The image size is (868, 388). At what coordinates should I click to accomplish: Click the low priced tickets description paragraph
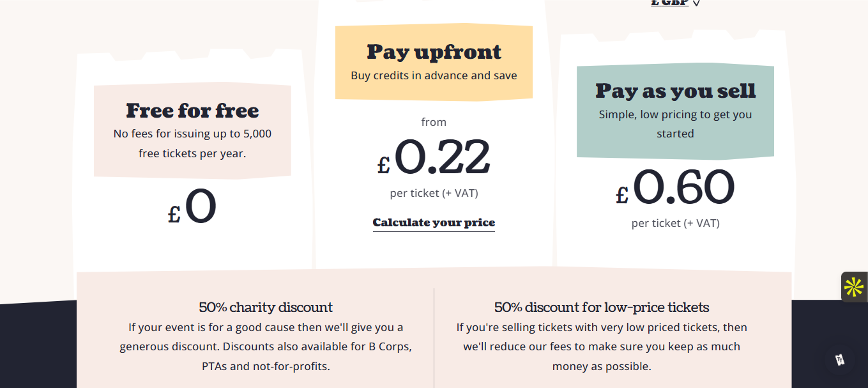click(602, 347)
